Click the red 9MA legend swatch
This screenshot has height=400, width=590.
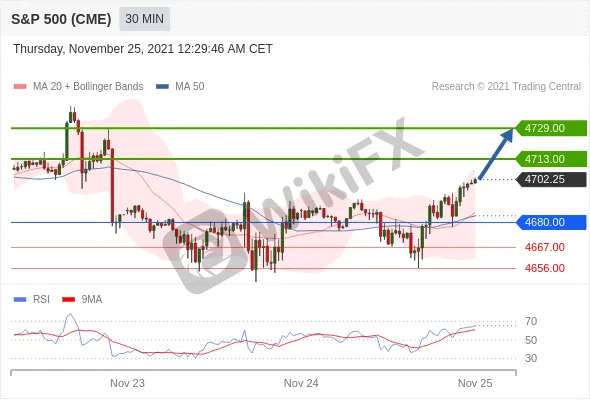point(68,300)
